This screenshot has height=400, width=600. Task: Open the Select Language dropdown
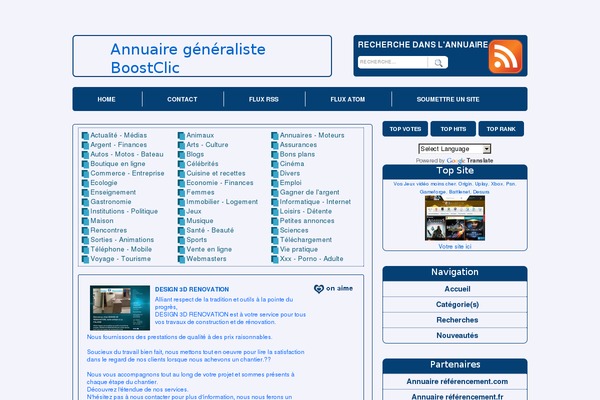[x=455, y=149]
